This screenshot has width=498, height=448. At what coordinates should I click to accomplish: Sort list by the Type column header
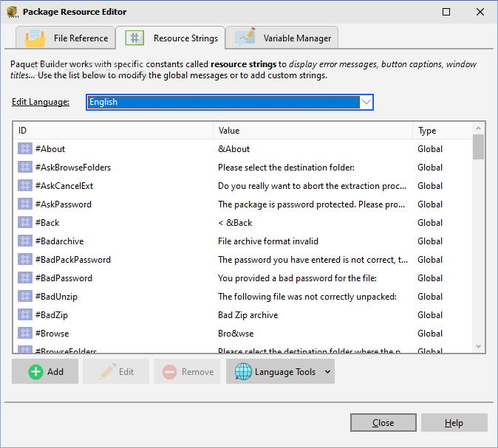[x=443, y=131]
